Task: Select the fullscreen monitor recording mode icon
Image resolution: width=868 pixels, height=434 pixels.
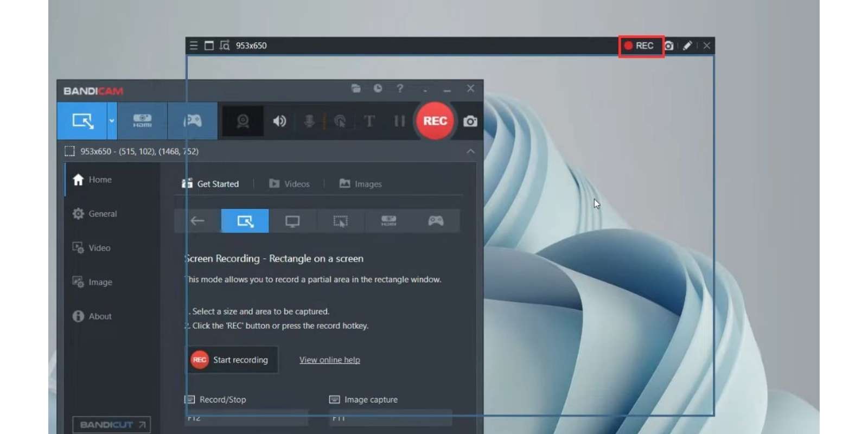Action: pos(292,221)
